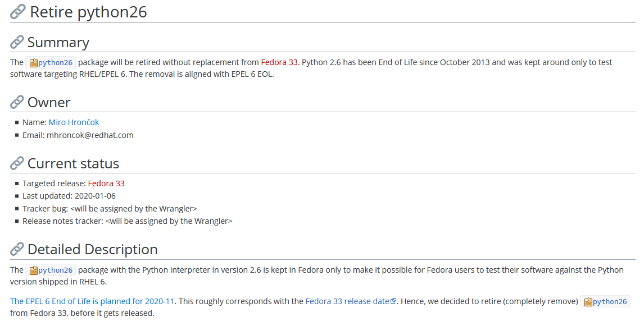Click the external link icon after release date
This screenshot has width=644, height=326.
[x=393, y=301]
